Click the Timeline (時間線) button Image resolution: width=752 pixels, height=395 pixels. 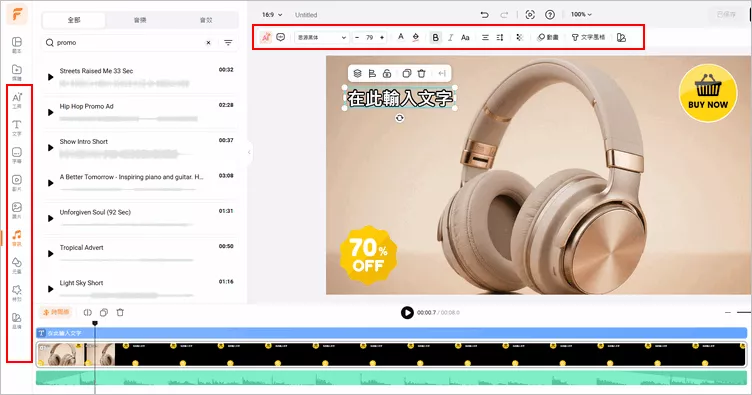coord(56,313)
